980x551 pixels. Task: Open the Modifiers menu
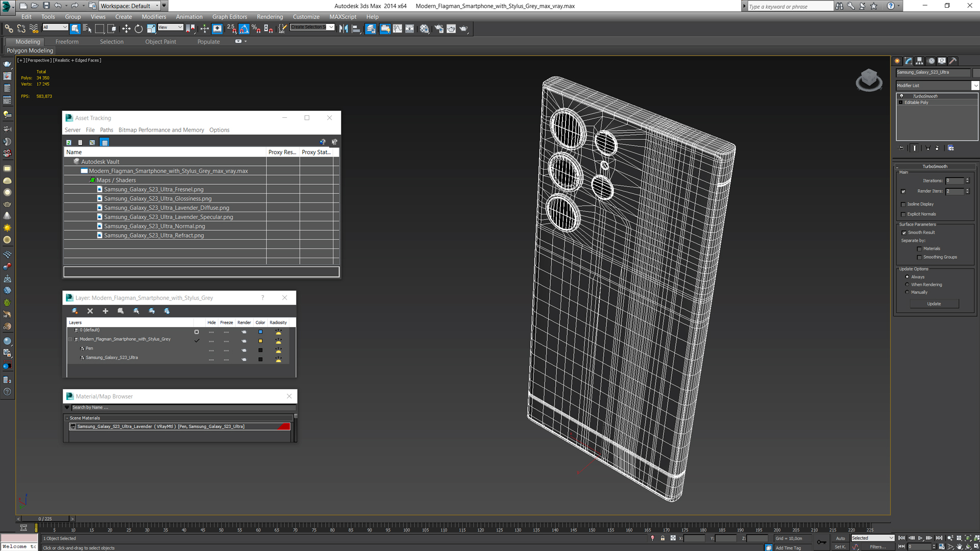click(154, 17)
